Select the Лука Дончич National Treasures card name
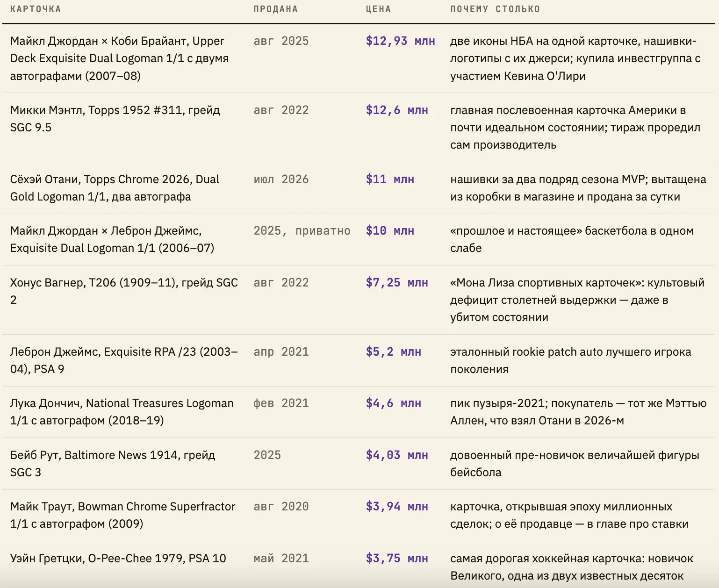Image resolution: width=719 pixels, height=588 pixels. pos(122,412)
